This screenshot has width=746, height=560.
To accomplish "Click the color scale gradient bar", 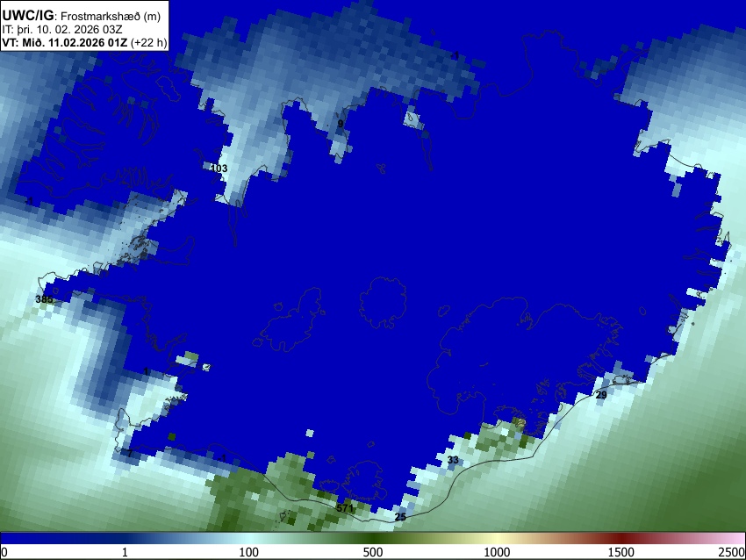I will tap(373, 538).
